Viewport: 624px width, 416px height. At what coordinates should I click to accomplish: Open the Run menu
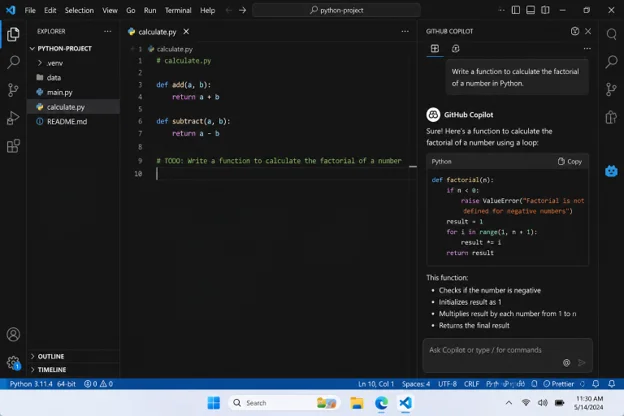(150, 10)
